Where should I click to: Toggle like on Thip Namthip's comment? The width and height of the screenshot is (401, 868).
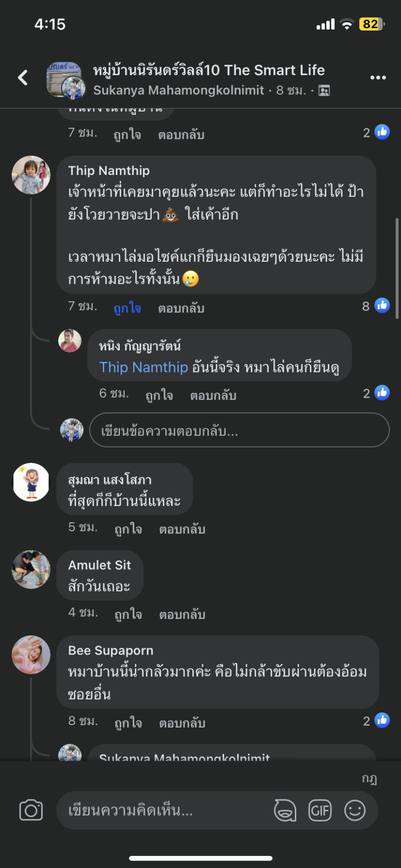127,308
